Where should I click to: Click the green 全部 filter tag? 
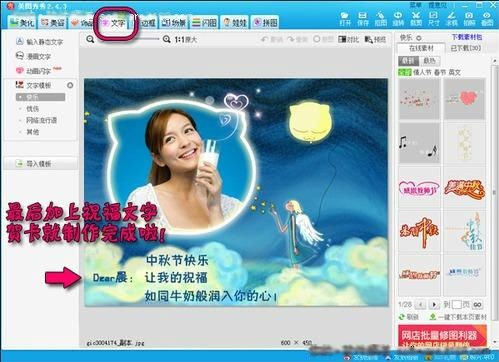tap(405, 72)
